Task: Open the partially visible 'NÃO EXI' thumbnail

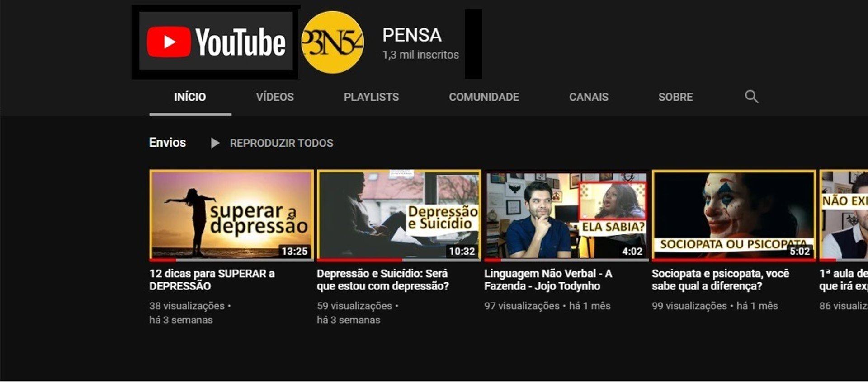Action: coord(844,215)
